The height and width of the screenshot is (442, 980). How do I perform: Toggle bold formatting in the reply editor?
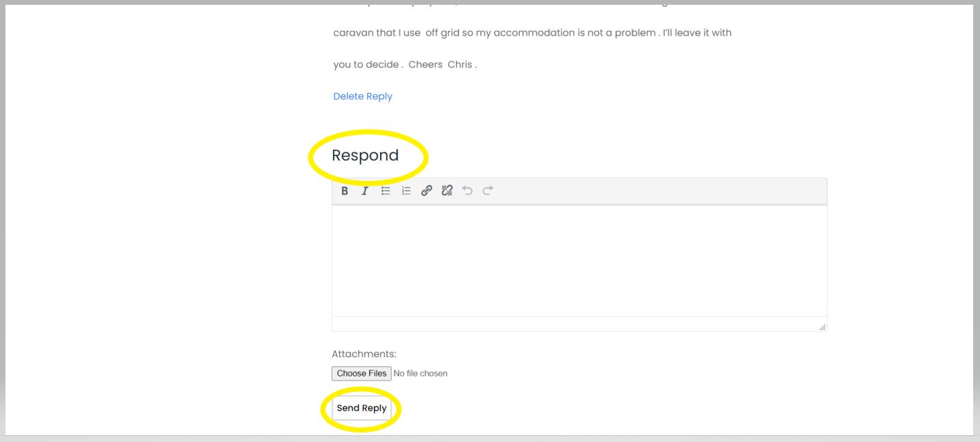point(345,191)
